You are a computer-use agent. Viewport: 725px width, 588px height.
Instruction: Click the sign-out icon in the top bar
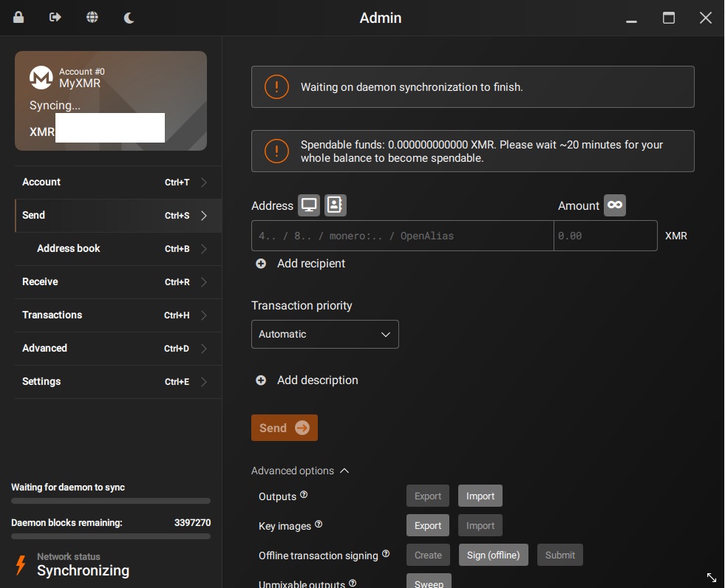(x=55, y=16)
